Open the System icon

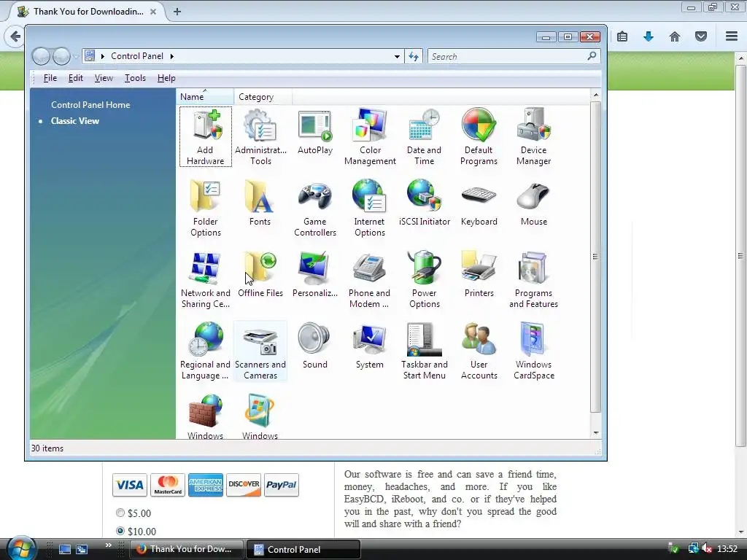370,346
